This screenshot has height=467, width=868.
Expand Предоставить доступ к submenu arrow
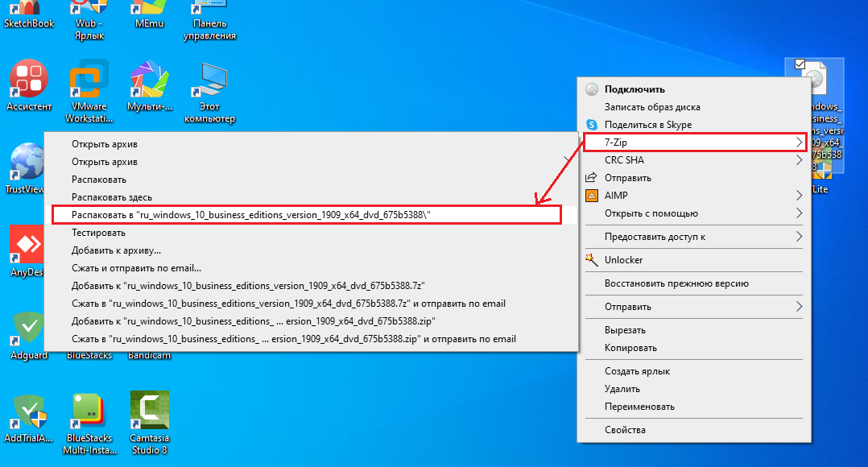point(799,236)
